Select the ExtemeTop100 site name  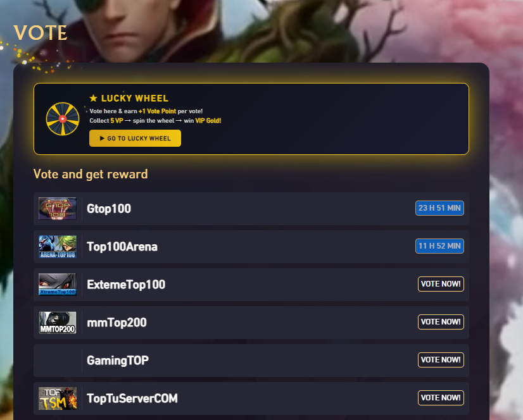(126, 285)
